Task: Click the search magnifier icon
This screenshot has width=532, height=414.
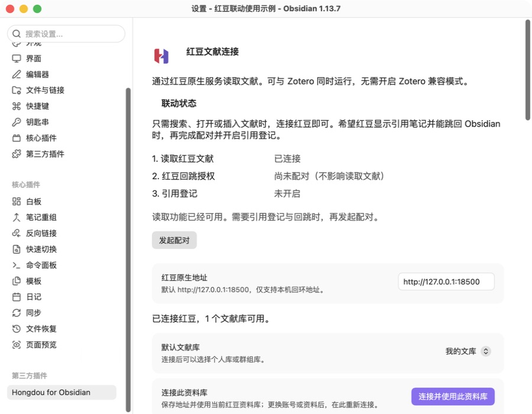Action: click(17, 34)
